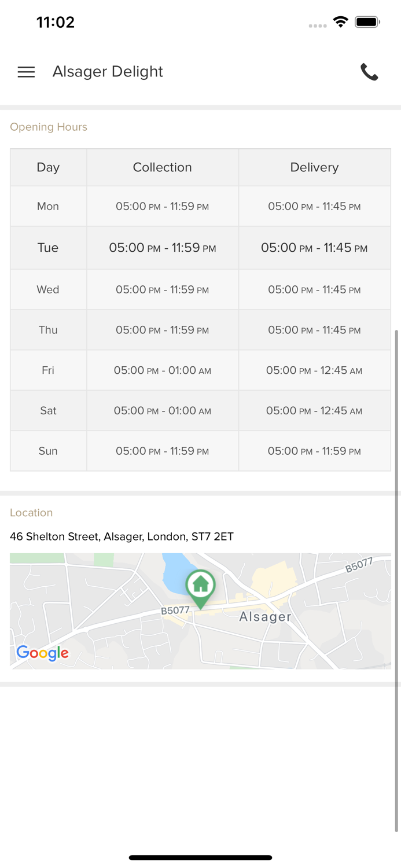This screenshot has width=401, height=868.
Task: Open the hamburger navigation menu
Action: click(26, 72)
